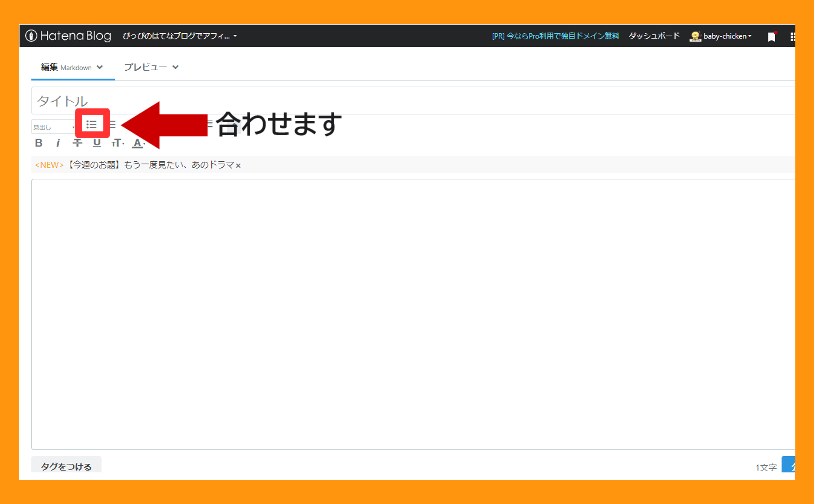Open the baby-chicken account menu

coord(727,36)
